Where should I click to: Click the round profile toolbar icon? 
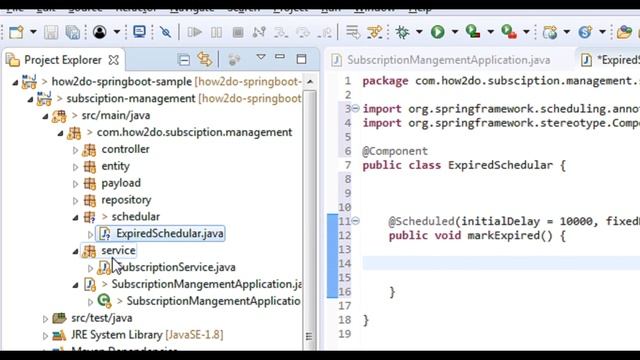coord(100,32)
